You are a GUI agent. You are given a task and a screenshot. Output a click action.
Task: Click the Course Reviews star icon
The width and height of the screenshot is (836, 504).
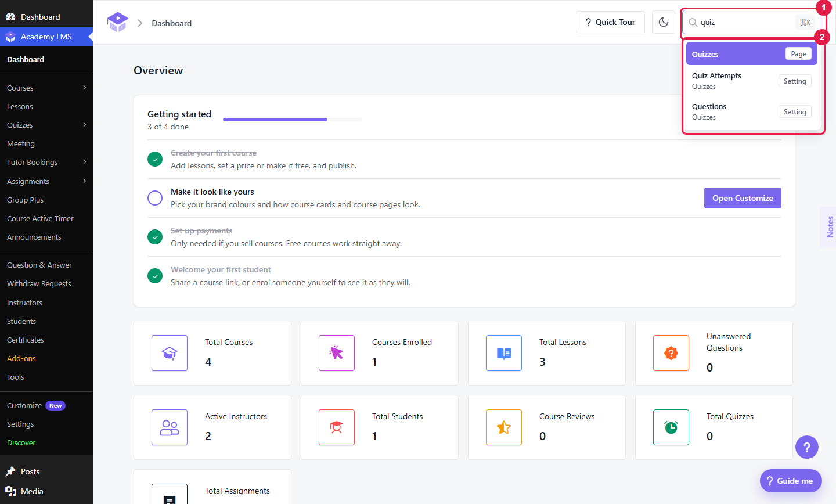pos(504,427)
